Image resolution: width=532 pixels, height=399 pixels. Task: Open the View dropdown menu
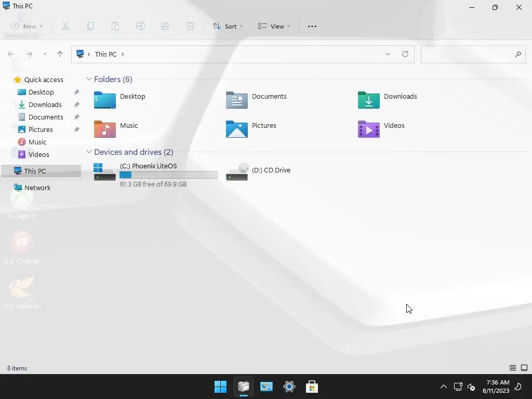coord(274,26)
